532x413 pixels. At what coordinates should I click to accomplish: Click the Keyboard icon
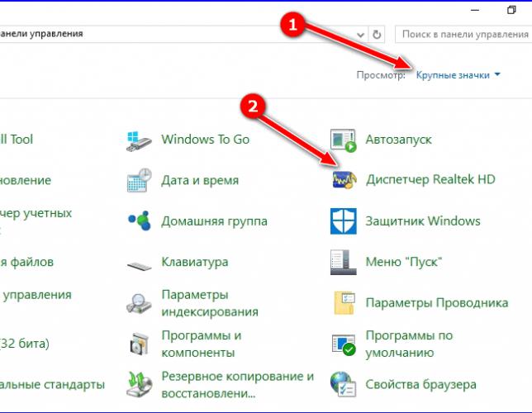(139, 265)
